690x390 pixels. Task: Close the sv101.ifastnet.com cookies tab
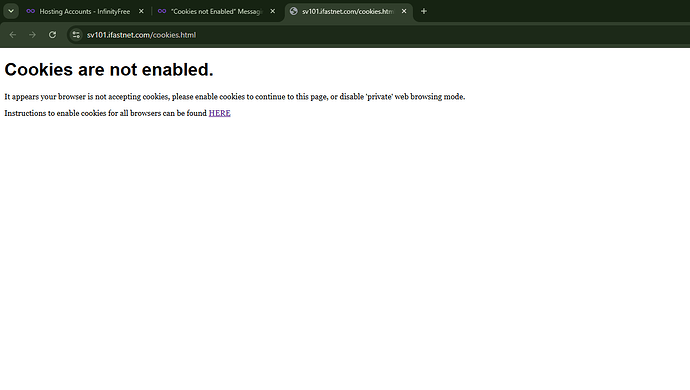pos(404,11)
